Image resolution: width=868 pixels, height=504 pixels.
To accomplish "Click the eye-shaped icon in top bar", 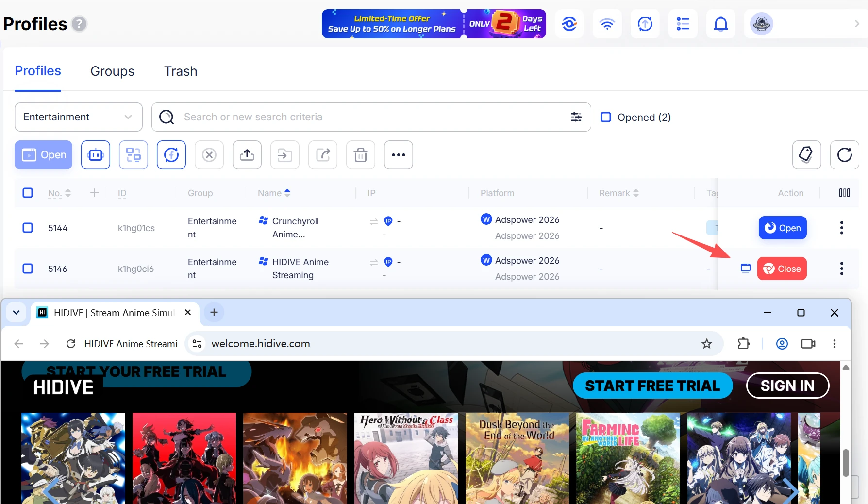I will pyautogui.click(x=569, y=24).
